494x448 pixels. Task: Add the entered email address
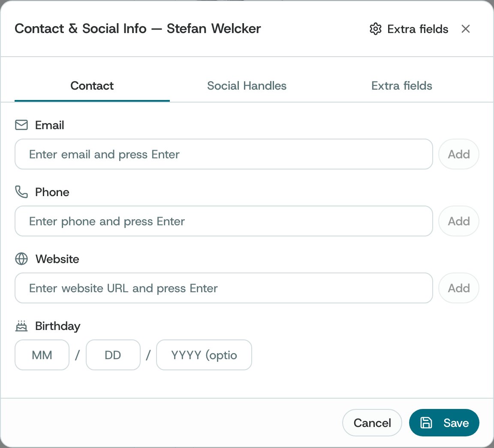click(x=459, y=154)
